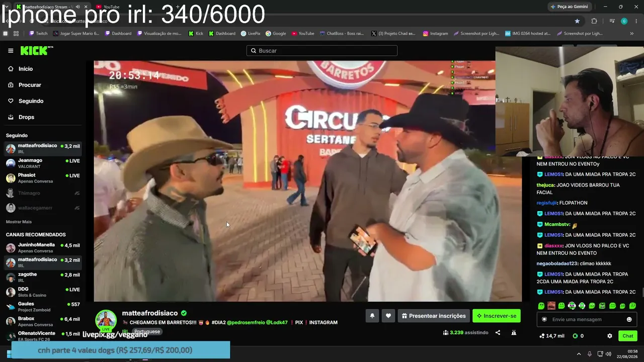
Task: Open ORenatoVicente recommended channel
Action: [x=43, y=336]
